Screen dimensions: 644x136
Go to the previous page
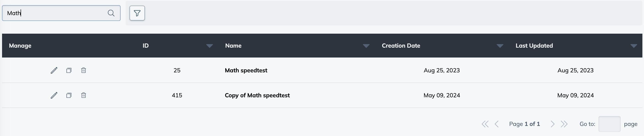(497, 124)
